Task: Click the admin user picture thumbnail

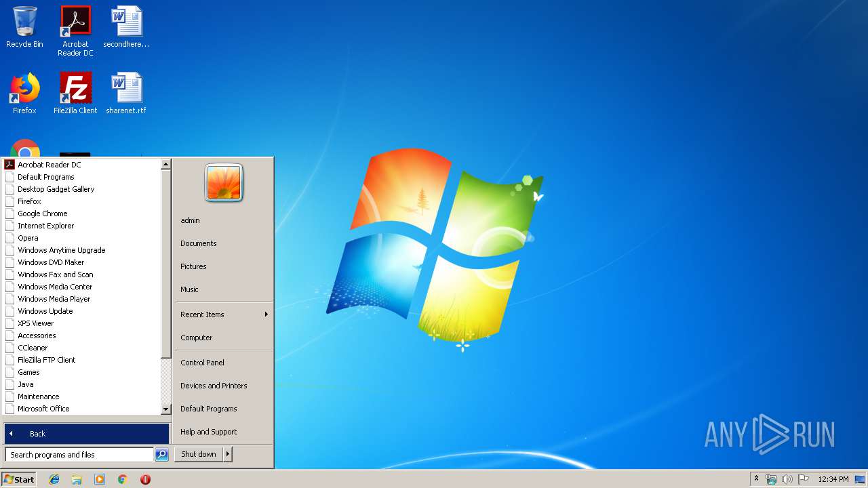Action: pos(224,183)
